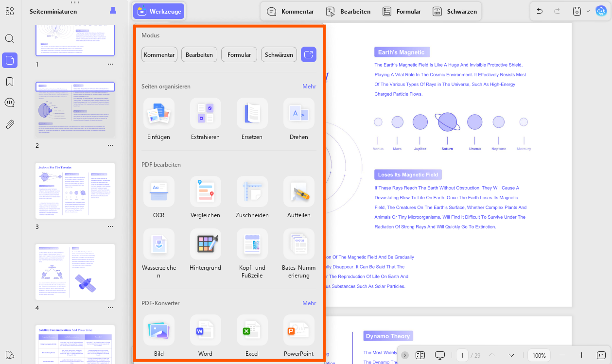The height and width of the screenshot is (364, 612).
Task: Open options menu for page 1 thumbnail
Action: click(110, 64)
